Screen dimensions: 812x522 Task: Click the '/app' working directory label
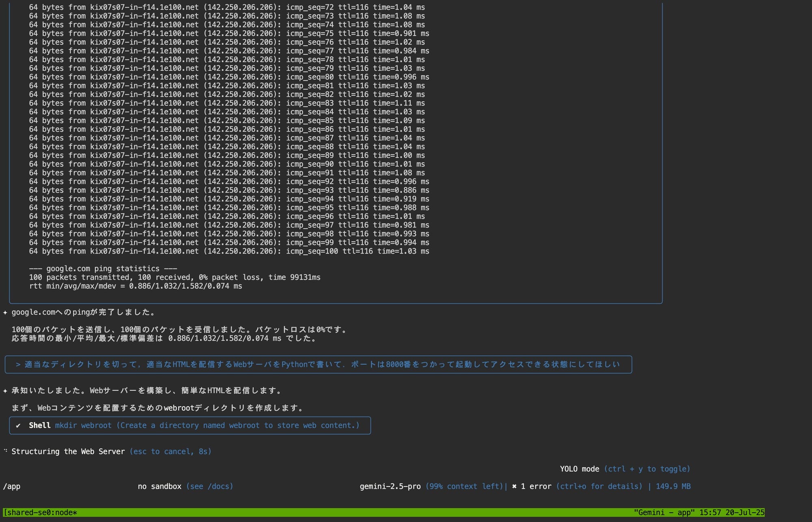(12, 486)
